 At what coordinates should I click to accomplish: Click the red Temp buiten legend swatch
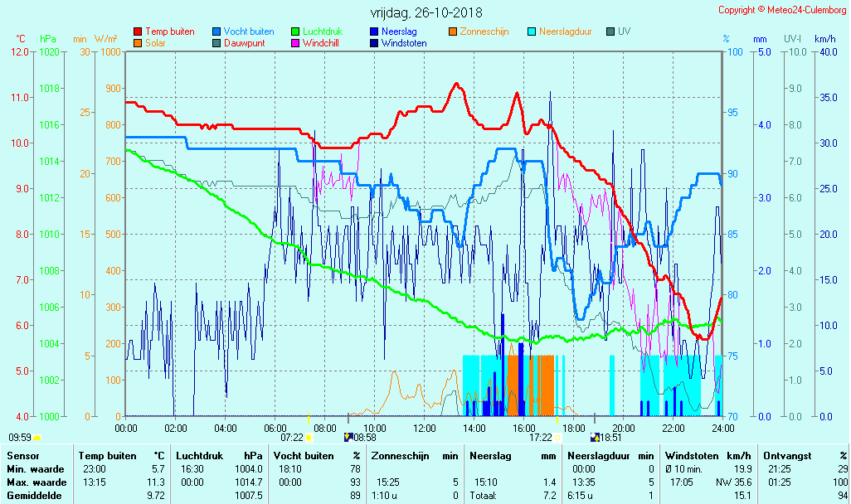pos(138,31)
